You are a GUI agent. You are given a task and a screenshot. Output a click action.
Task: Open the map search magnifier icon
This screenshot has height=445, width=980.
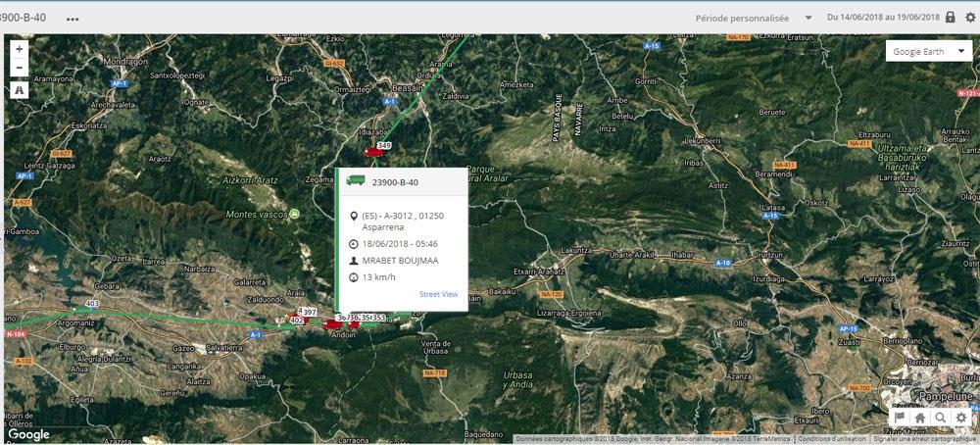(x=941, y=419)
